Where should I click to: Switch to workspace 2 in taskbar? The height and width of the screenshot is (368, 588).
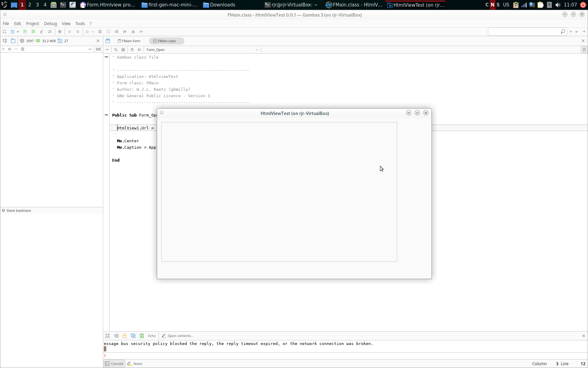30,5
